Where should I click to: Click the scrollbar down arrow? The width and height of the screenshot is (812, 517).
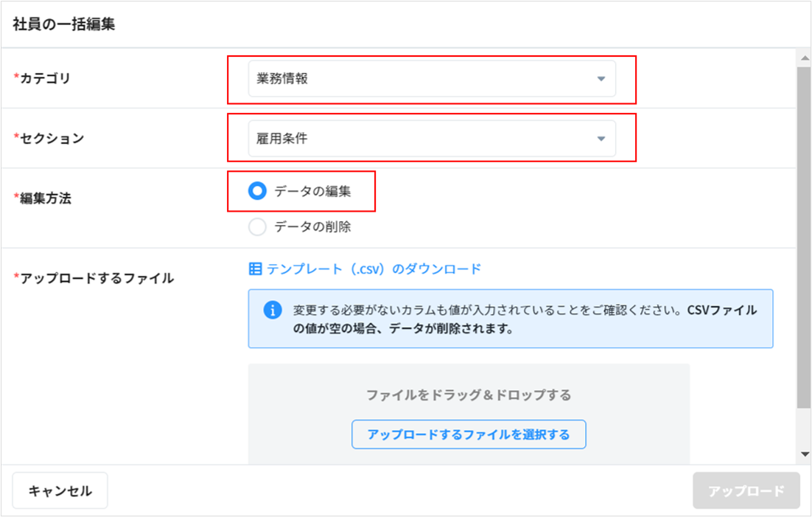coord(804,454)
